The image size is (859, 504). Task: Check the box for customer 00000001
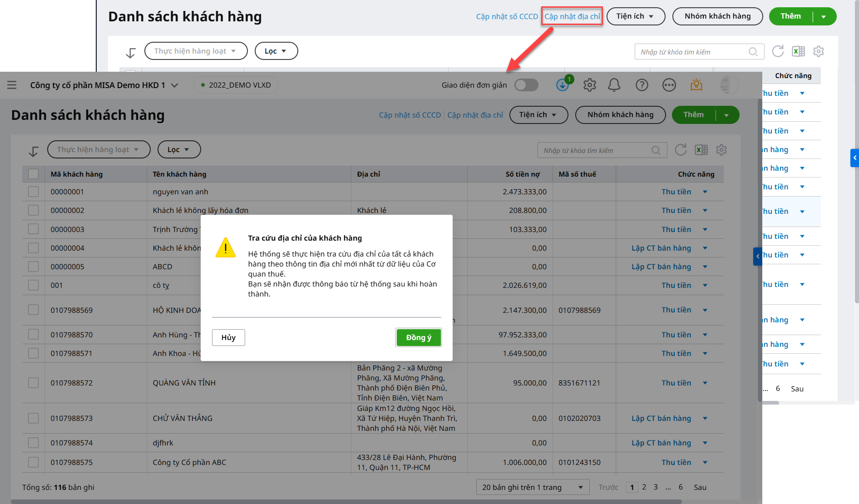(34, 192)
